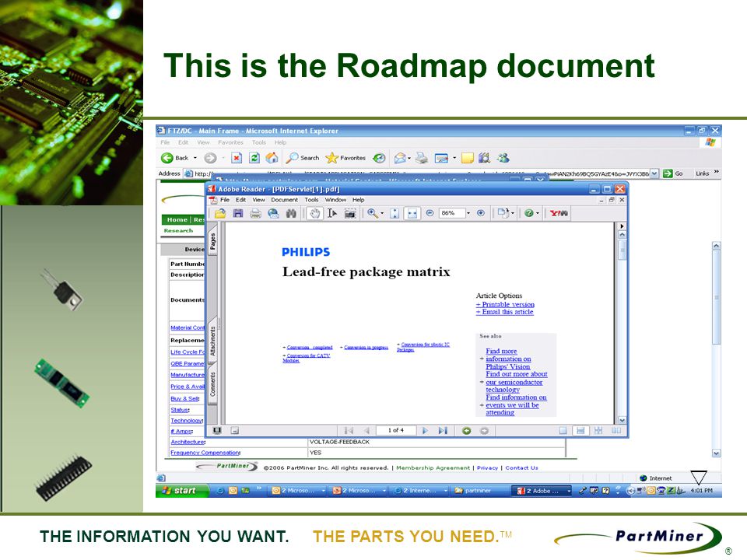Image resolution: width=747 pixels, height=560 pixels.
Task: Open Window menu in Adobe Reader
Action: (336, 200)
